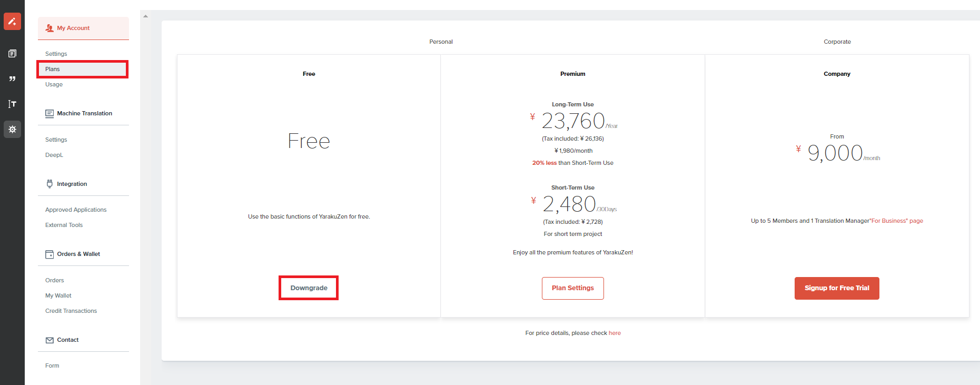Click "Enjoy all the premium features" text
This screenshot has width=980, height=385.
573,252
